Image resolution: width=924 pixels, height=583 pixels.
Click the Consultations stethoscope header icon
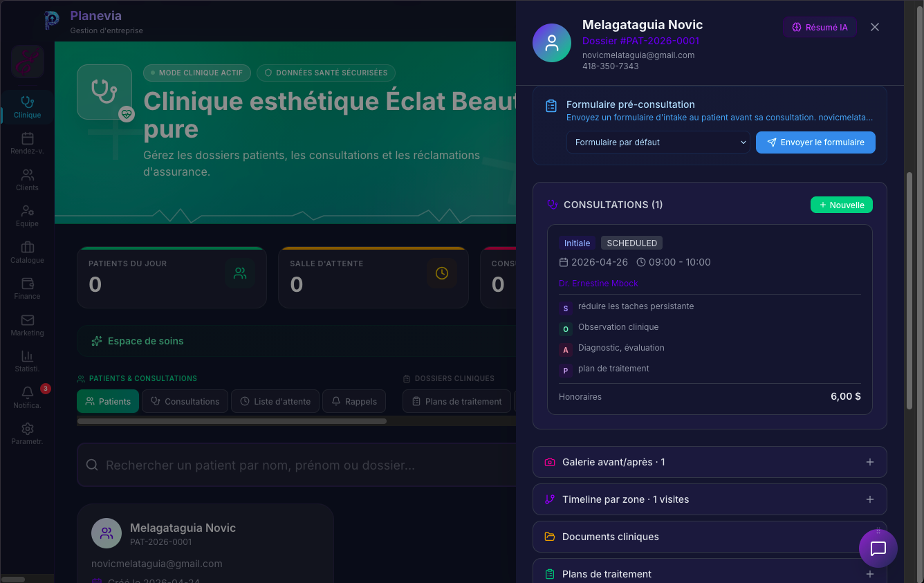552,205
